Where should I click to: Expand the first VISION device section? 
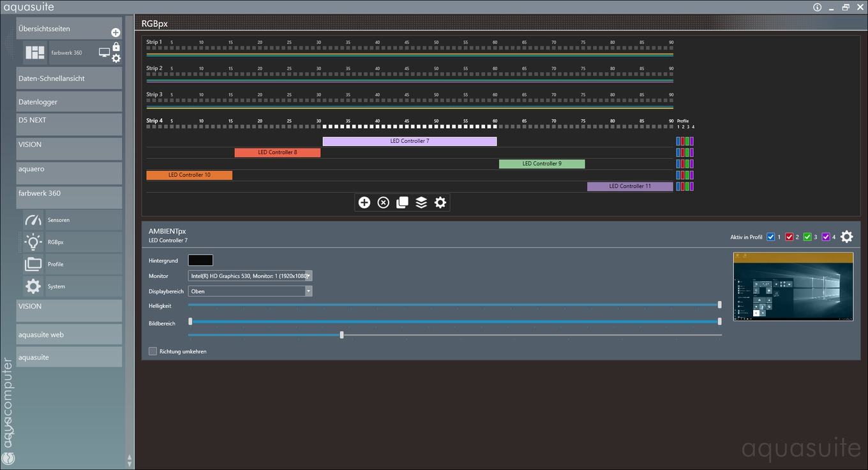tap(69, 148)
